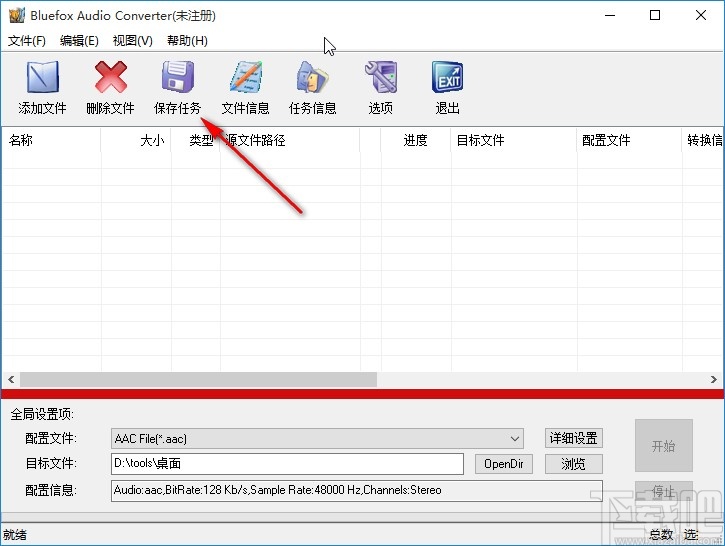725x546 pixels.
Task: Close the Bluefox Audio Converter window
Action: coord(700,15)
